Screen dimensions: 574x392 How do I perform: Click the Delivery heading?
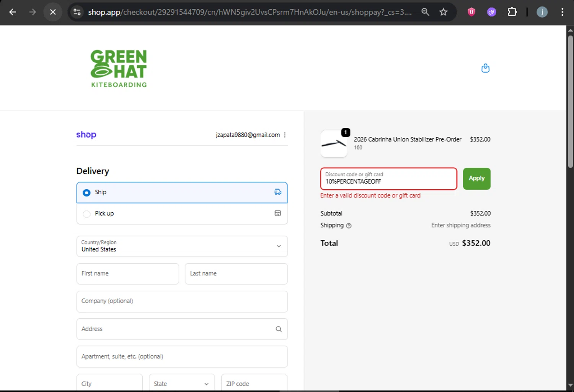[93, 171]
